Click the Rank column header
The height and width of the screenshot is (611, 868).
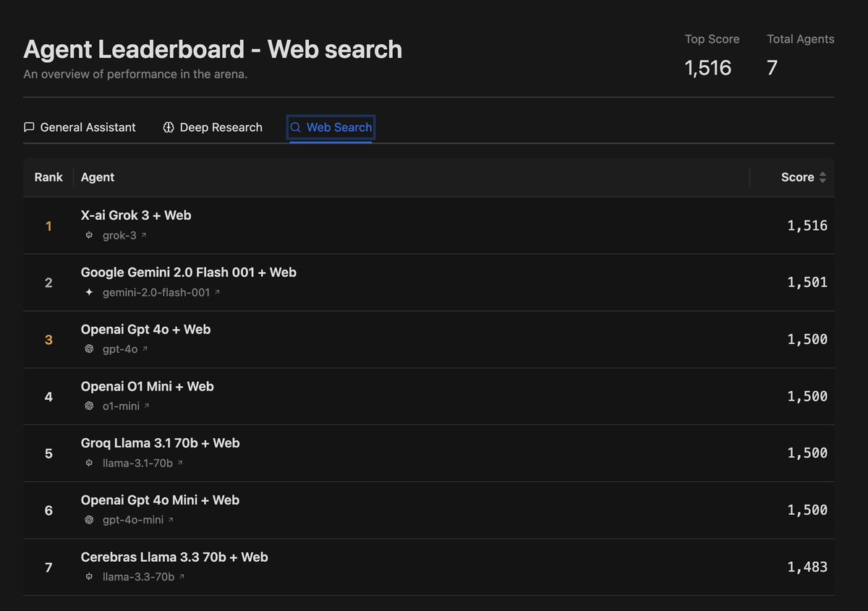(x=48, y=177)
